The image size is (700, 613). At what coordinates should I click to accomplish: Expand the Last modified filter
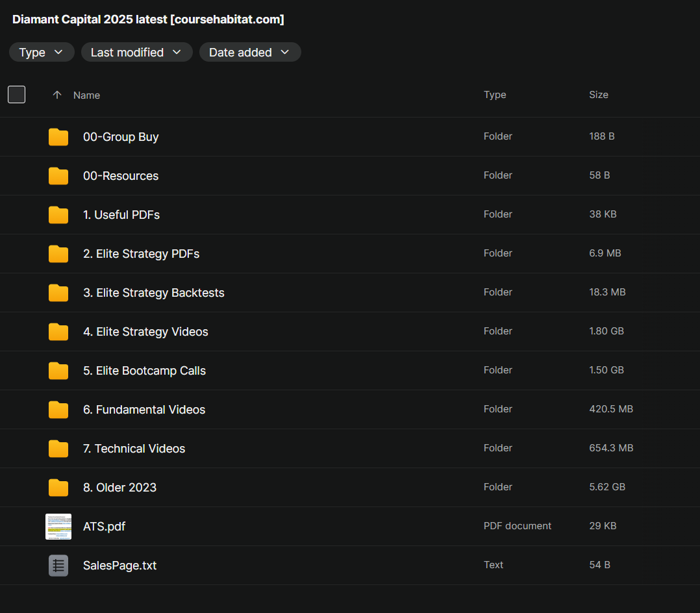[x=136, y=53]
